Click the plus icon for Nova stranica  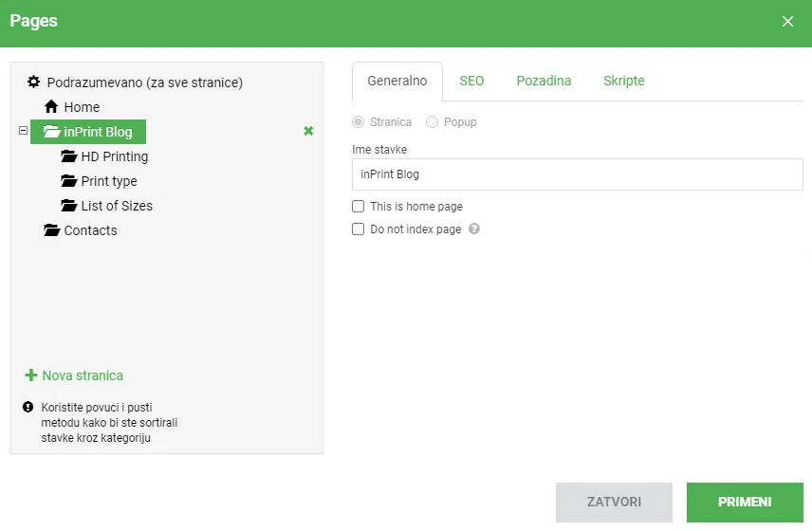[x=31, y=375]
